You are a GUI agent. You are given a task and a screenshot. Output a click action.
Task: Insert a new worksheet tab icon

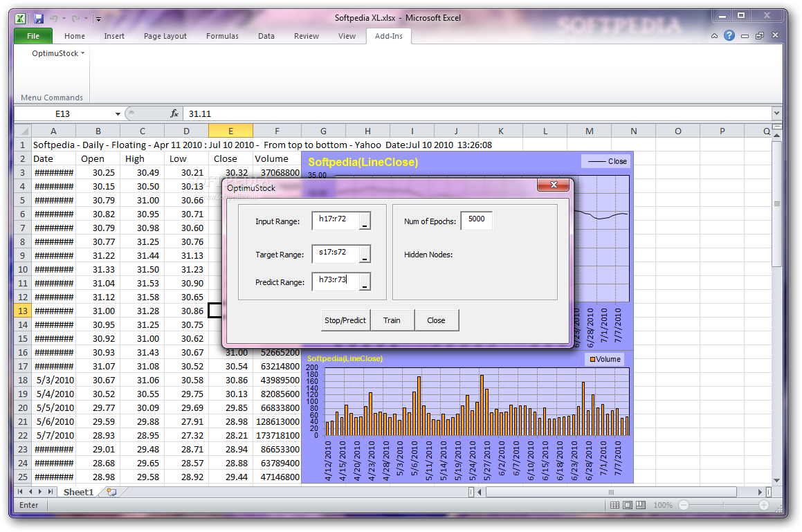pos(111,492)
